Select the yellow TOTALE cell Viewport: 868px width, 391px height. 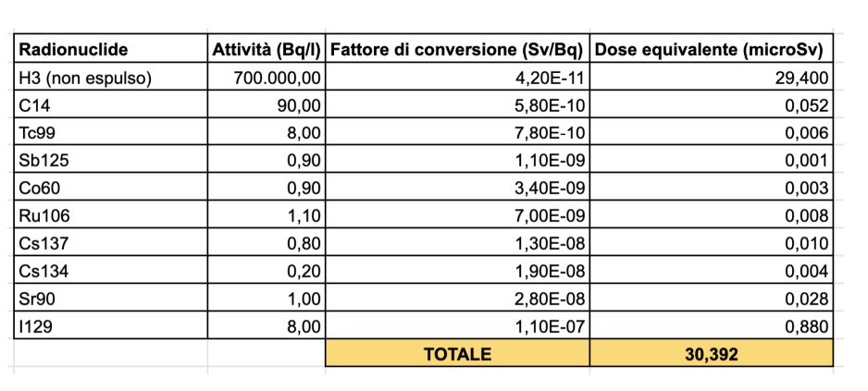(457, 353)
